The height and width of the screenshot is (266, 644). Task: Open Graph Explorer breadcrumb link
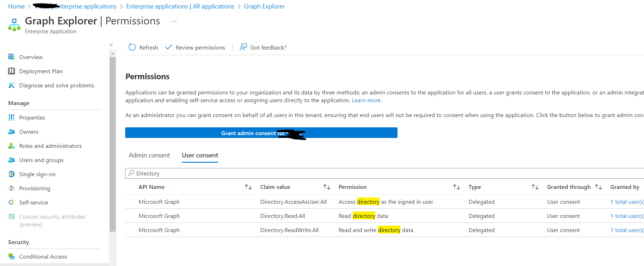coord(264,6)
